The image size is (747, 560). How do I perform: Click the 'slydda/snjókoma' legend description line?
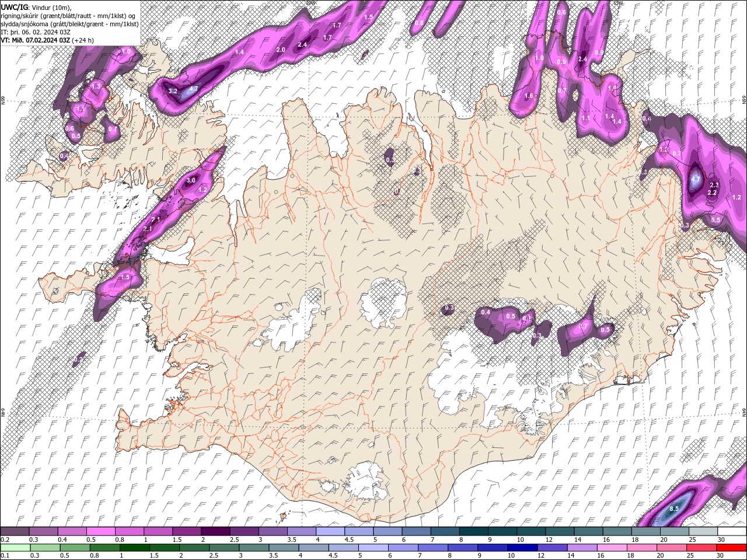(69, 24)
